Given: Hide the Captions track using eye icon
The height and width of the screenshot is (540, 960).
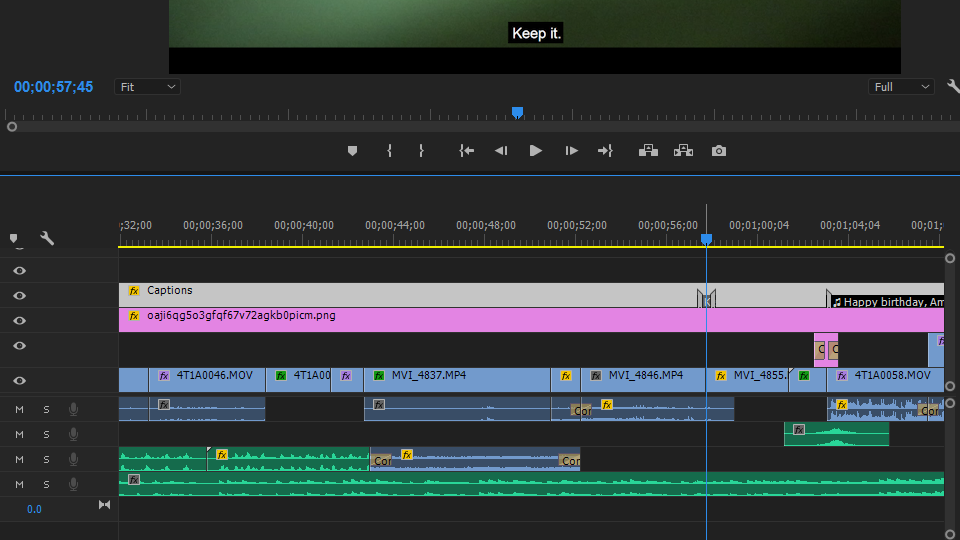Looking at the screenshot, I should coord(19,296).
